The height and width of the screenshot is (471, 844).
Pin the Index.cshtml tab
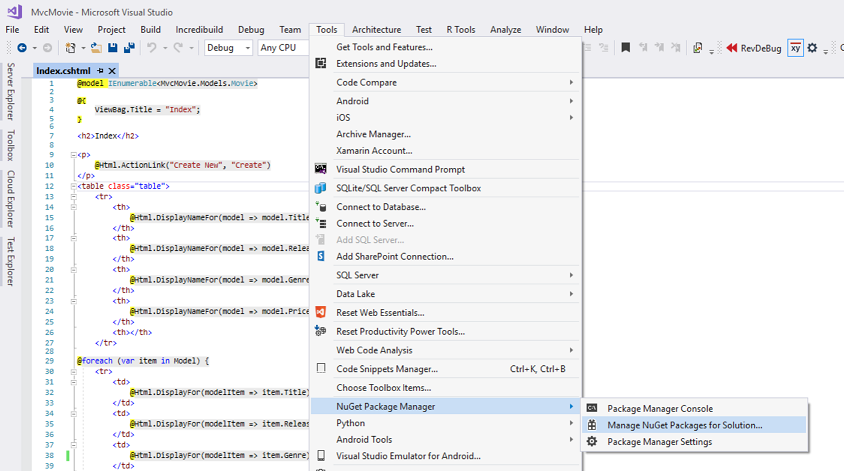[x=101, y=71]
